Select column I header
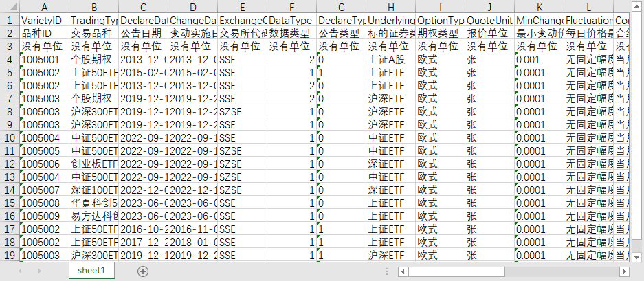The height and width of the screenshot is (281, 644). click(x=441, y=7)
